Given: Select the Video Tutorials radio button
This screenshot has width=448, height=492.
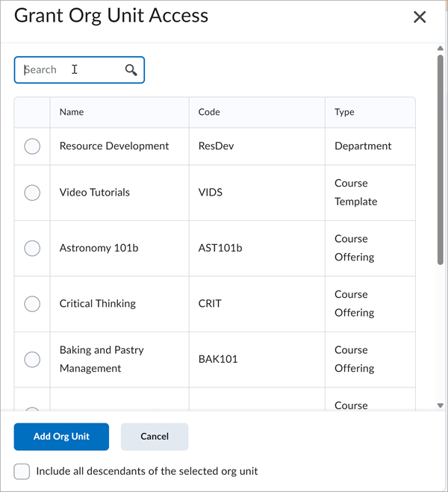Looking at the screenshot, I should click(x=32, y=193).
